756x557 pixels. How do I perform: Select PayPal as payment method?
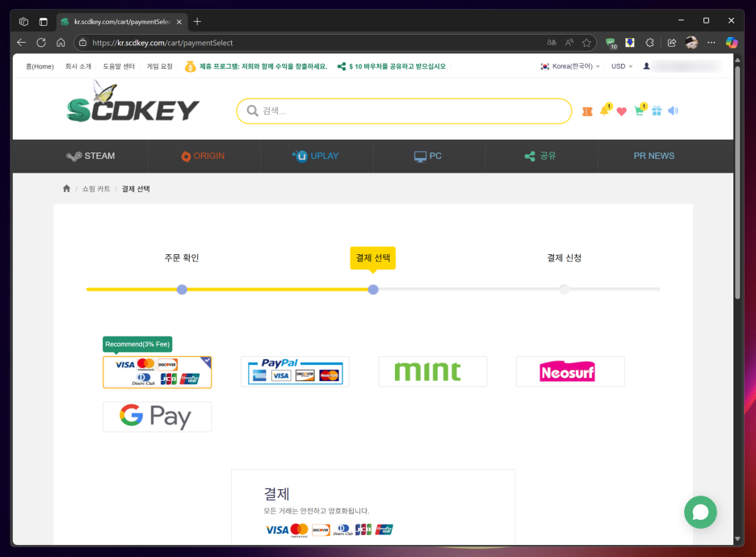click(295, 371)
